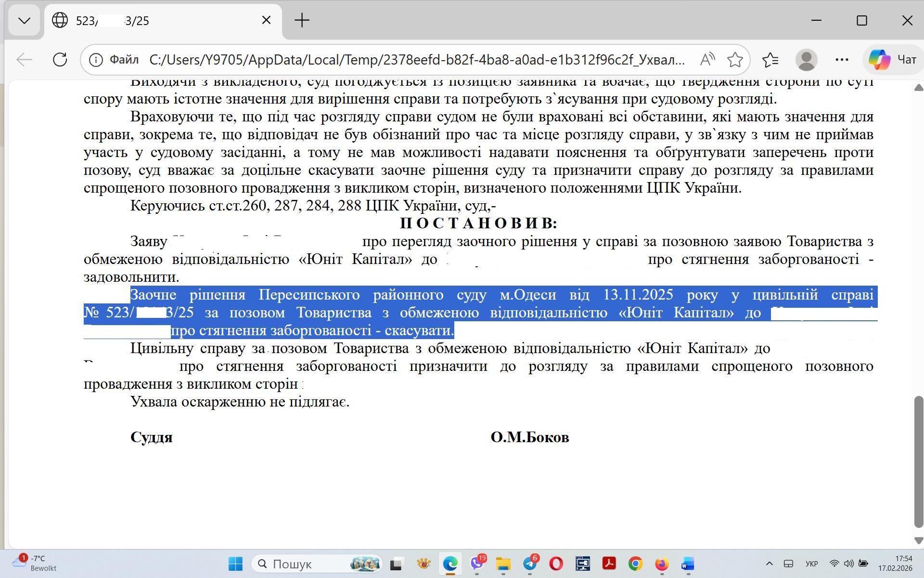This screenshot has height=578, width=924.
Task: Switch the УКР keyboard language indicator
Action: point(811,564)
